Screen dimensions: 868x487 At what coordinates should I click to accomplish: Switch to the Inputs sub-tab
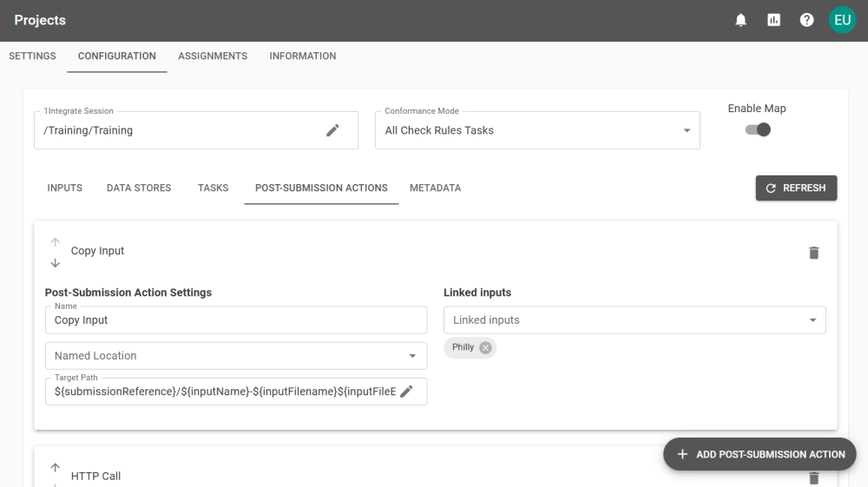pos(65,188)
